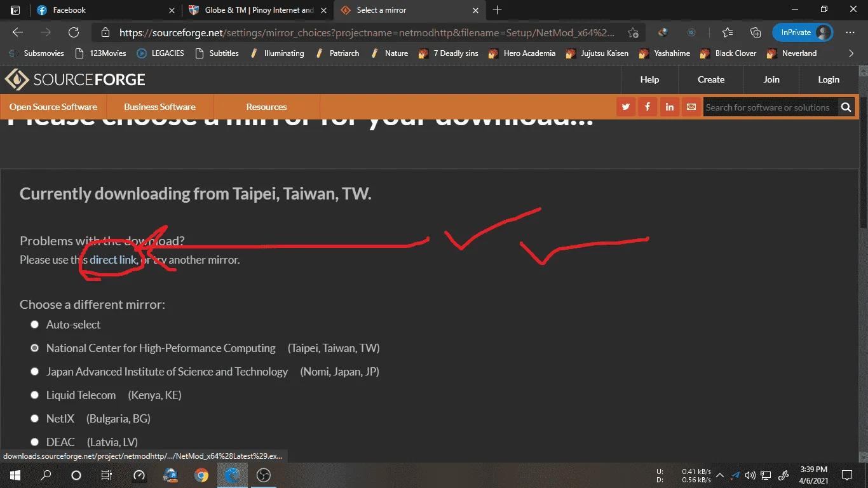This screenshot has width=868, height=488.
Task: Add this page to favorites
Action: click(633, 32)
